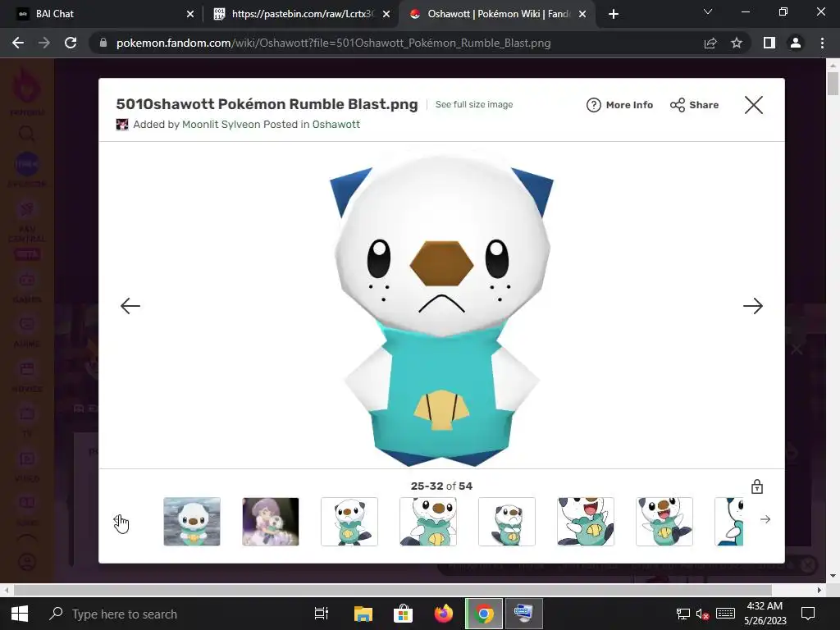Show previous set of thumbnails arrow
The width and height of the screenshot is (840, 630).
pos(120,520)
